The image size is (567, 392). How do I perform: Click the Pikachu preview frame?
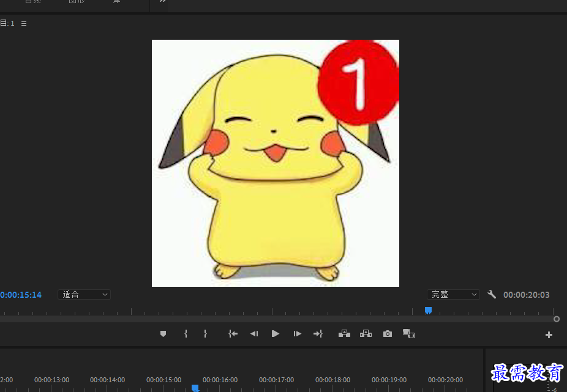[x=276, y=163]
